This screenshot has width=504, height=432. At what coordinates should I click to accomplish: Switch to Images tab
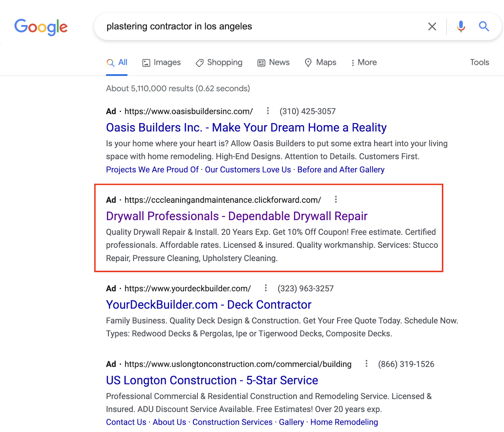click(x=162, y=62)
